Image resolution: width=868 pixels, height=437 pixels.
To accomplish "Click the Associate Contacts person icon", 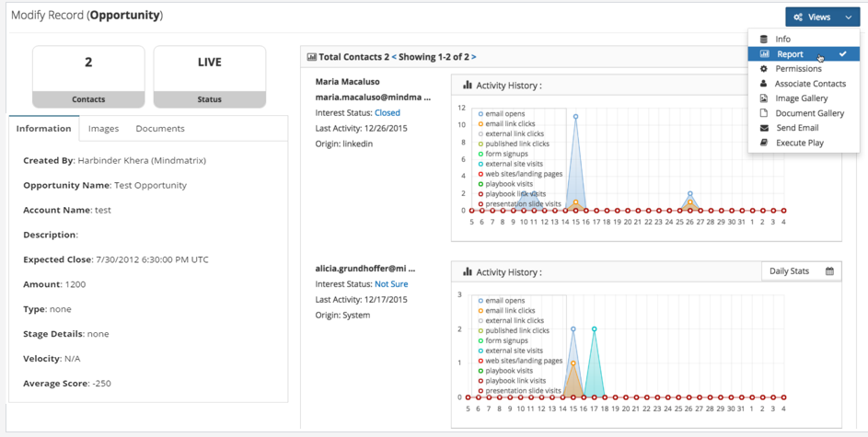I will [764, 84].
